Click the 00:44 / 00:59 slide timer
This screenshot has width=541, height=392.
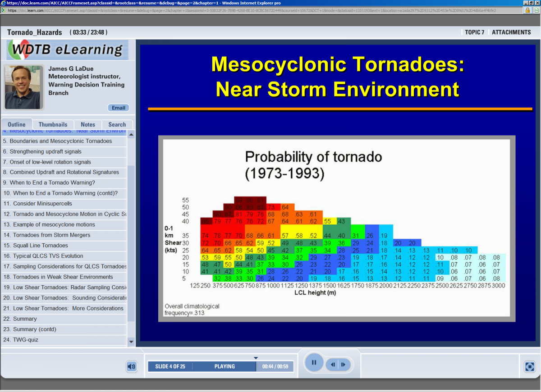275,366
